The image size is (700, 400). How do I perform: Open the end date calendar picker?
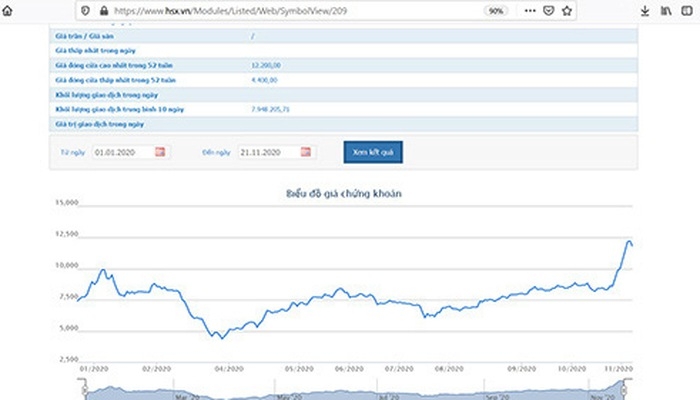click(305, 152)
